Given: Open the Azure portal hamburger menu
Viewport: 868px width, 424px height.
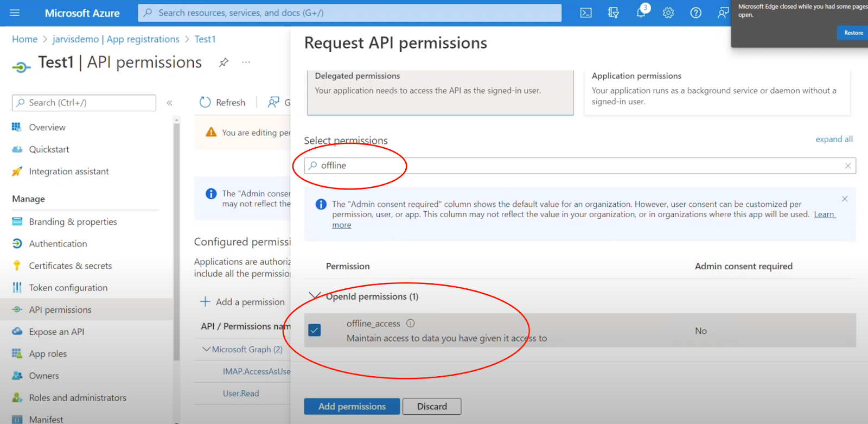Looking at the screenshot, I should [x=15, y=12].
